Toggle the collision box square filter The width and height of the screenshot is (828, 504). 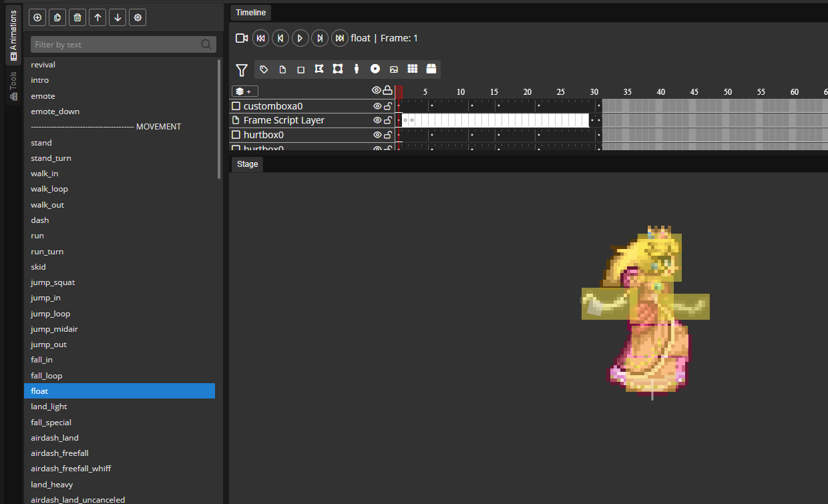301,69
